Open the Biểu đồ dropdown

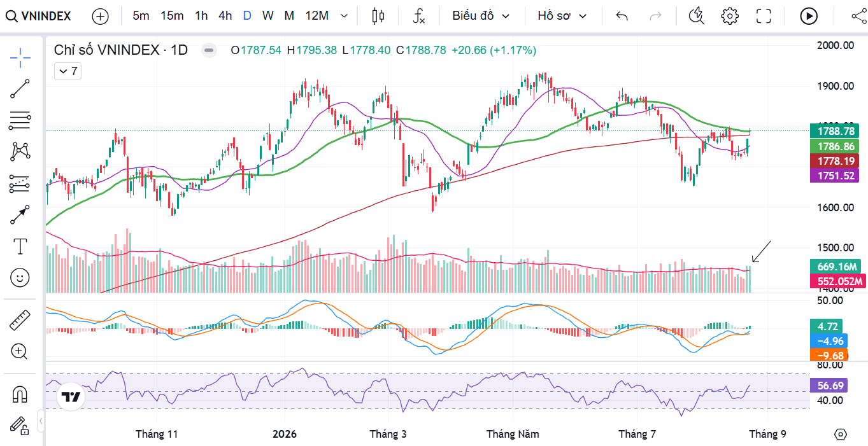(x=481, y=16)
